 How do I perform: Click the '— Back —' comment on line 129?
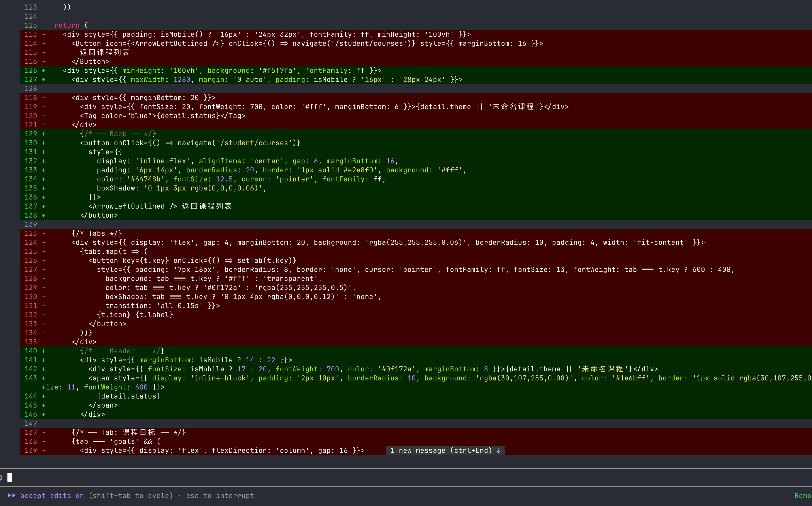(118, 134)
